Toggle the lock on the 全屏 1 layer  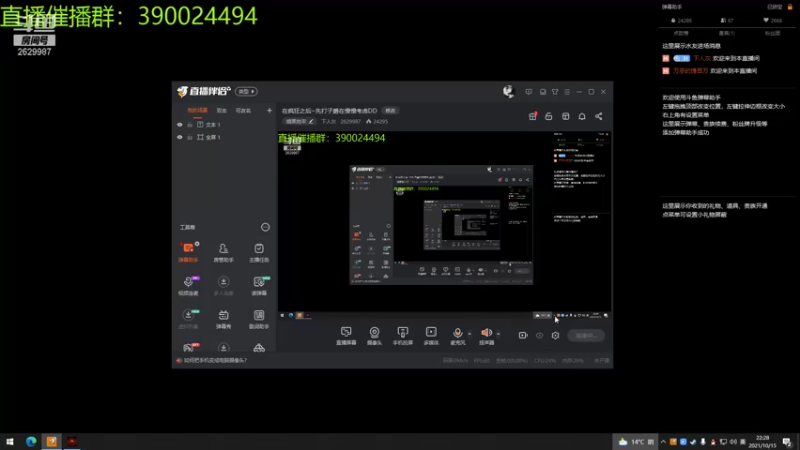tap(190, 137)
